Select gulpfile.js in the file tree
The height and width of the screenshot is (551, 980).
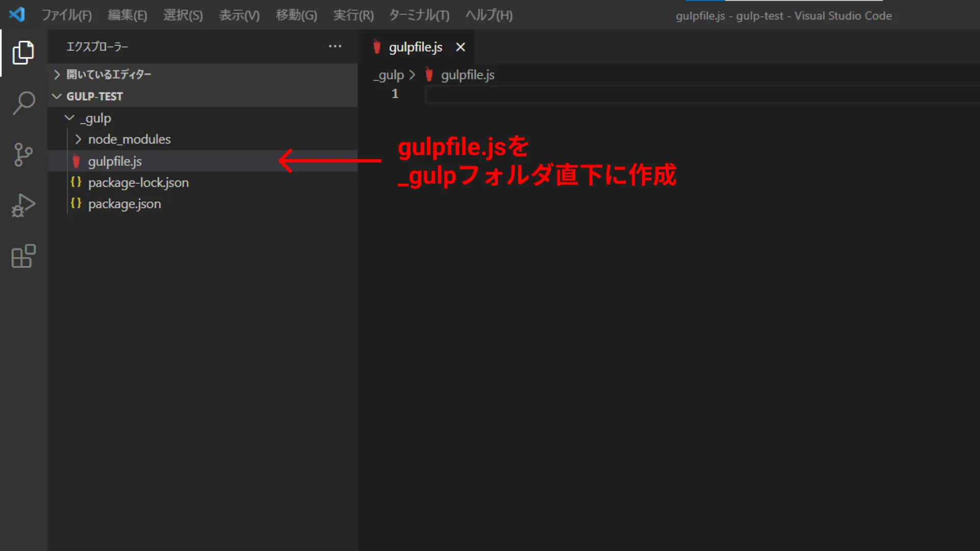(x=203, y=161)
